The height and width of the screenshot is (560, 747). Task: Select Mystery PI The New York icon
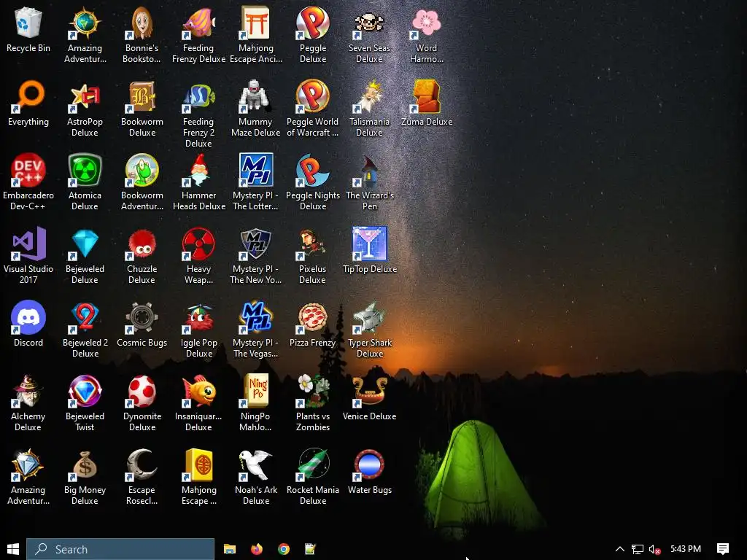point(255,244)
